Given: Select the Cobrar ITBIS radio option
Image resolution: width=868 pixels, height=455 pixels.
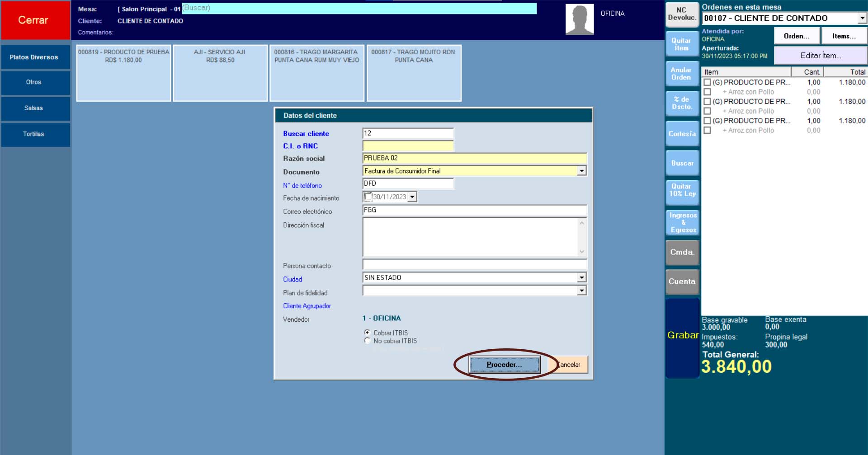Looking at the screenshot, I should coord(367,333).
